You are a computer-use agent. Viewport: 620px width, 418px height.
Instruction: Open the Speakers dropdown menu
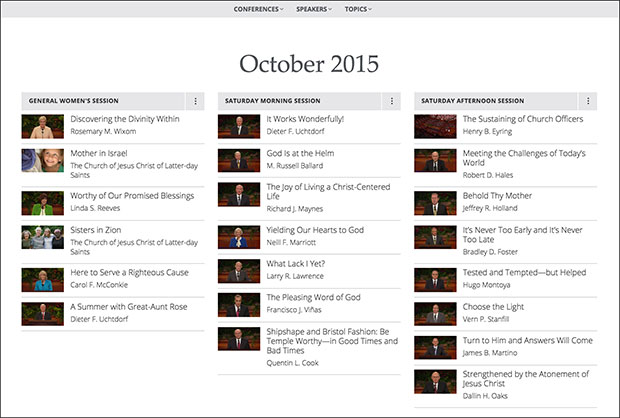tap(314, 9)
